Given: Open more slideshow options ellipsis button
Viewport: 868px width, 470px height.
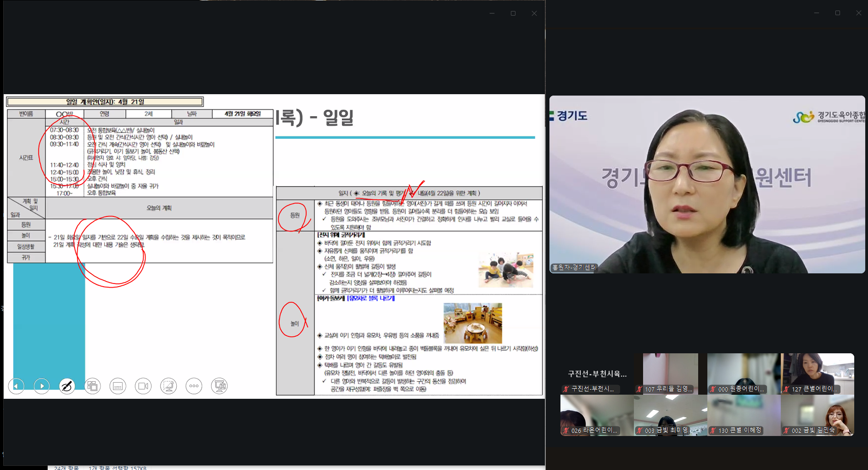Looking at the screenshot, I should [194, 386].
